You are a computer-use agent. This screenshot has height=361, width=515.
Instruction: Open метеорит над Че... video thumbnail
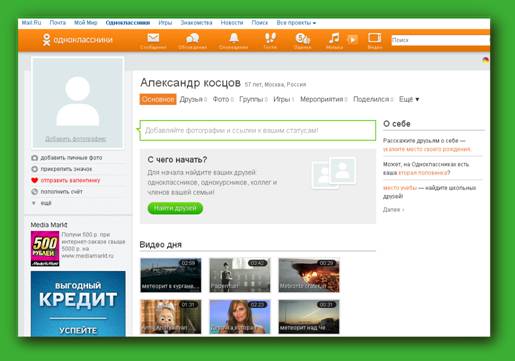(x=309, y=317)
